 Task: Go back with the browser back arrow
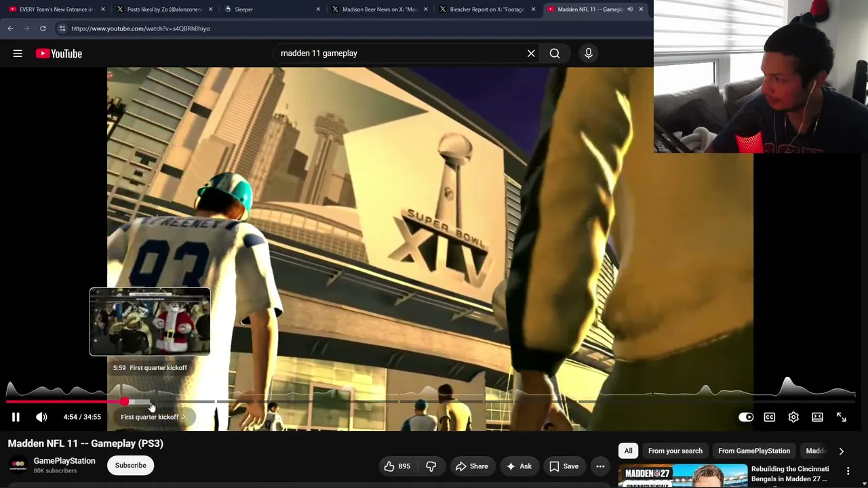coord(10,28)
